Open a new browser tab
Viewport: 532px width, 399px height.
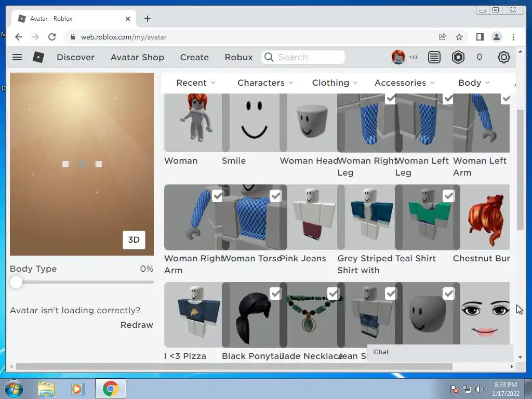pyautogui.click(x=147, y=19)
